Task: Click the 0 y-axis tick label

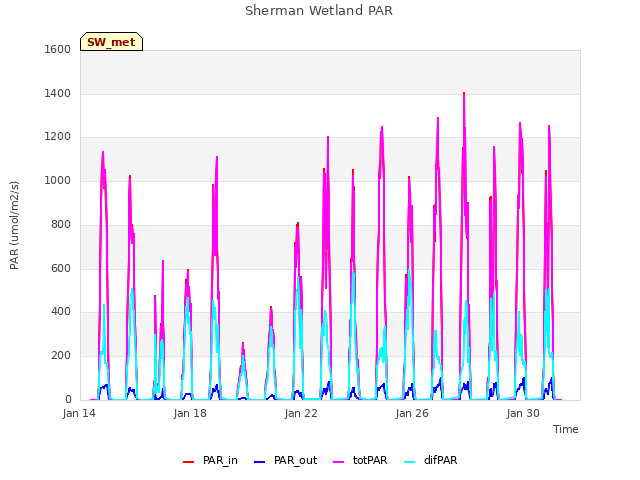Action: (x=68, y=399)
